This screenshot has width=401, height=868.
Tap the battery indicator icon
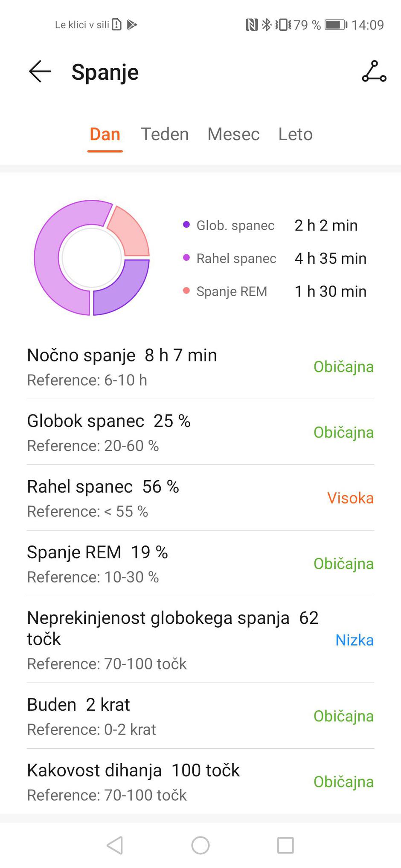(x=336, y=25)
